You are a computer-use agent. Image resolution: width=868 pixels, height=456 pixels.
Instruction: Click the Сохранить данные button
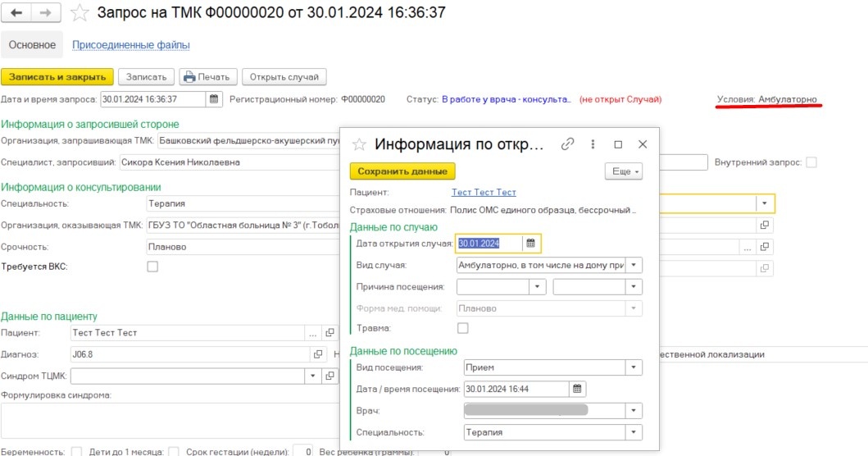pyautogui.click(x=402, y=171)
